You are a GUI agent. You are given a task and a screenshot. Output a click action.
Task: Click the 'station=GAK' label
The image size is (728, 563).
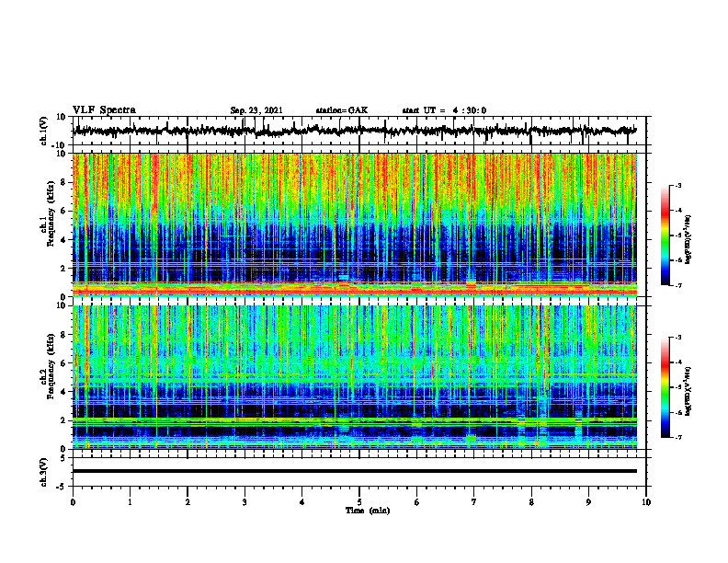[342, 110]
